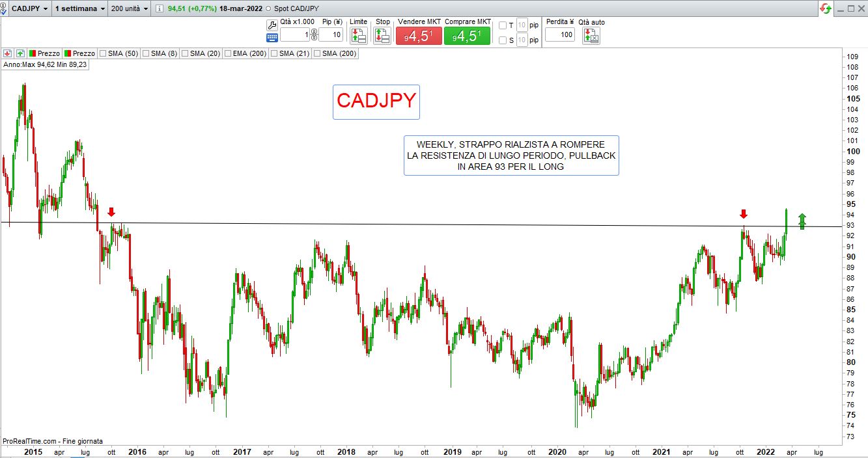
Task: Click the red Vendere MKT sell button
Action: pyautogui.click(x=419, y=36)
